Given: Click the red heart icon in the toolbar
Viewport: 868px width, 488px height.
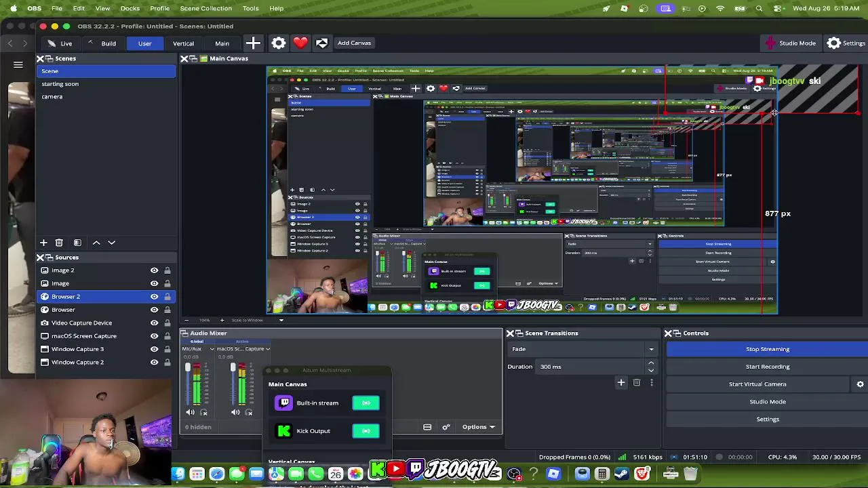Looking at the screenshot, I should (x=300, y=43).
